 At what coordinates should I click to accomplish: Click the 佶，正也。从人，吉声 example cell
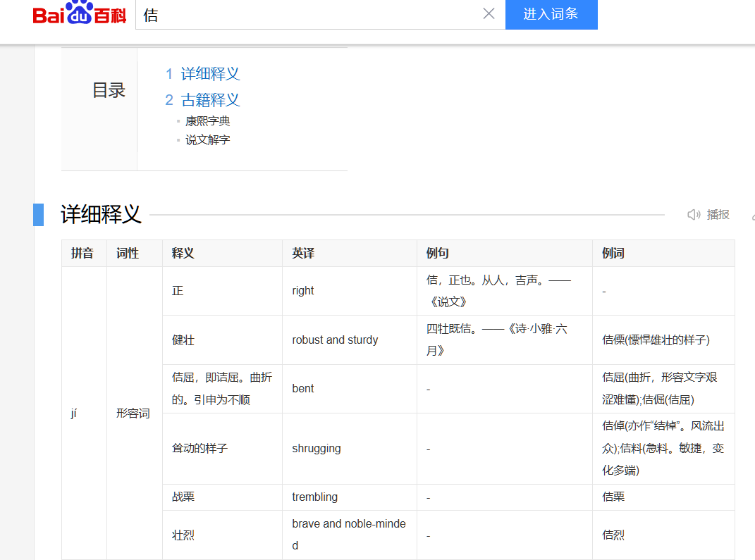[505, 291]
